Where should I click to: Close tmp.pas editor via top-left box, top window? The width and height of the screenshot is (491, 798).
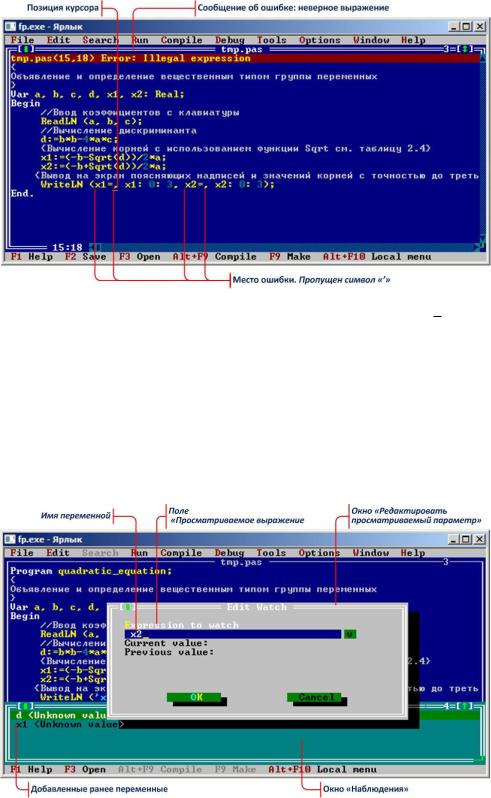tap(26, 49)
